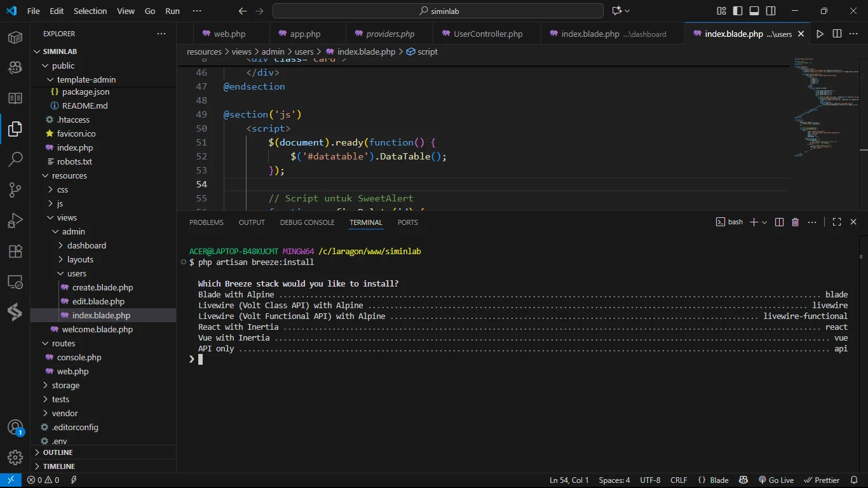Viewport: 868px width, 488px height.
Task: Maximize the terminal panel size
Action: [837, 222]
